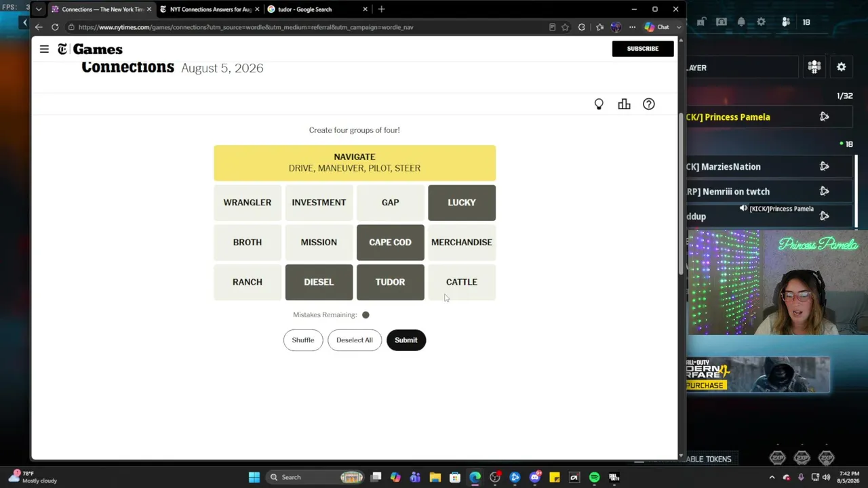
Task: Click the Windows taskbar Search box
Action: pyautogui.click(x=315, y=477)
